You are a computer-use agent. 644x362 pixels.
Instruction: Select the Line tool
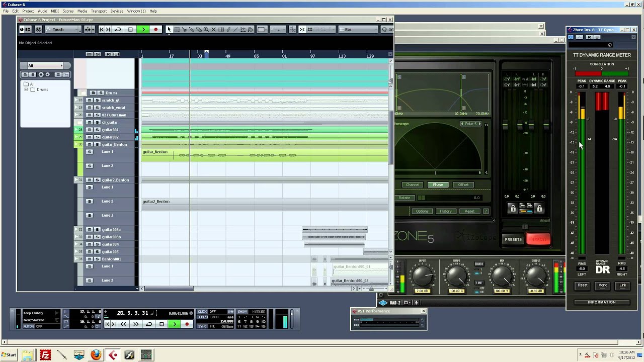point(235,30)
